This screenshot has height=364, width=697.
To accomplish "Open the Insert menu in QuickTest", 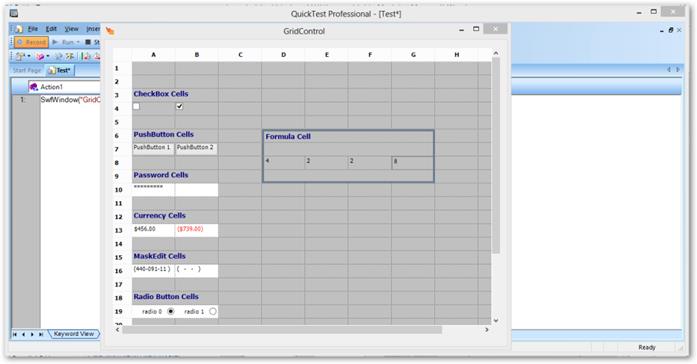I will pos(93,29).
